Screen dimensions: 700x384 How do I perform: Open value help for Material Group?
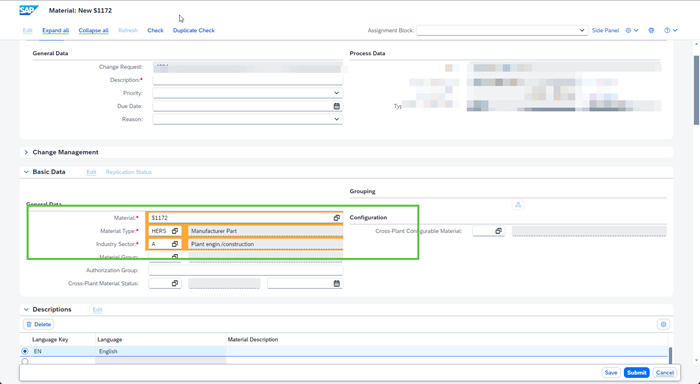click(175, 257)
